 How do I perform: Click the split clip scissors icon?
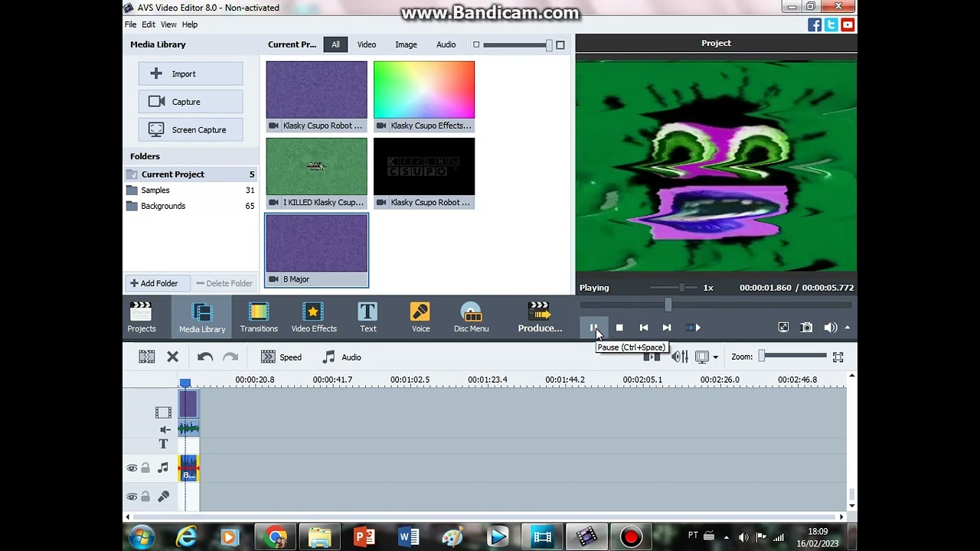click(147, 357)
